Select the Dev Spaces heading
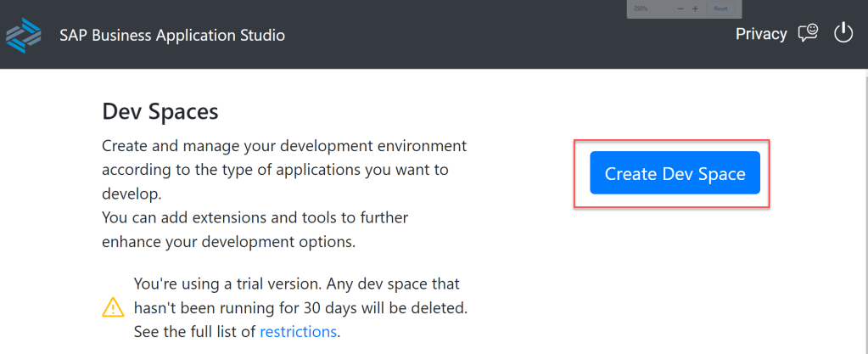 pyautogui.click(x=160, y=111)
